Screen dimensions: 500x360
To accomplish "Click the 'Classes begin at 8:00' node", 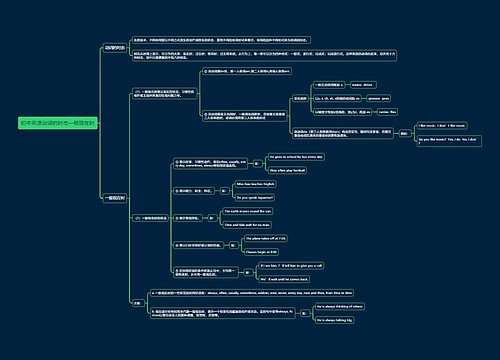I will (x=261, y=252).
